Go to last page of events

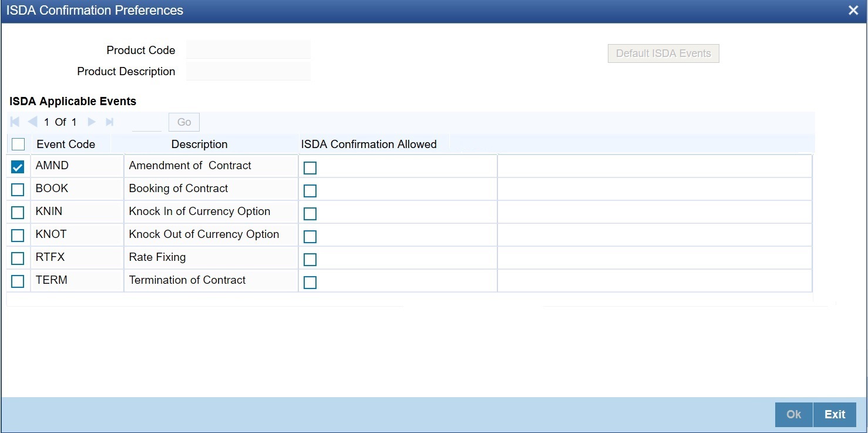[x=109, y=122]
